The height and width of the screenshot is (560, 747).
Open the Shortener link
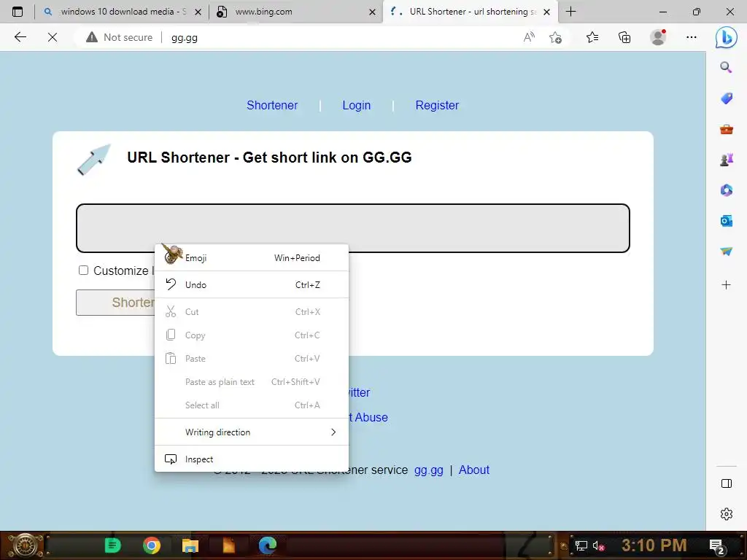272,105
